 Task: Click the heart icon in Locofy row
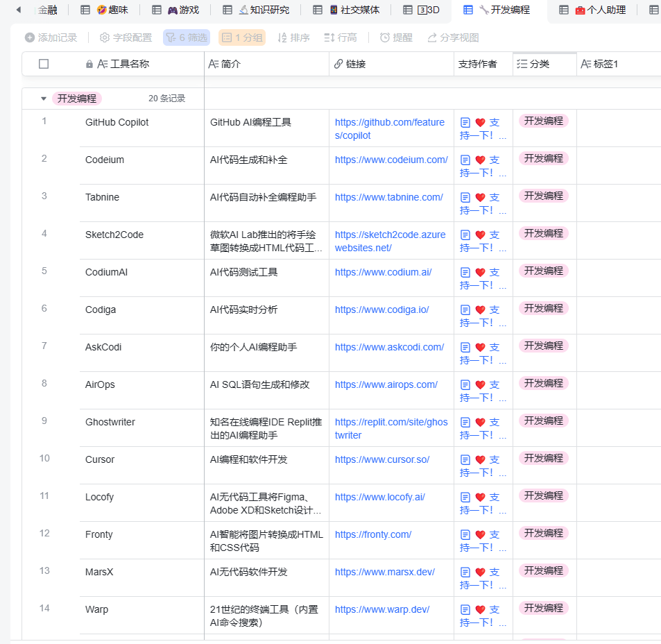[480, 498]
